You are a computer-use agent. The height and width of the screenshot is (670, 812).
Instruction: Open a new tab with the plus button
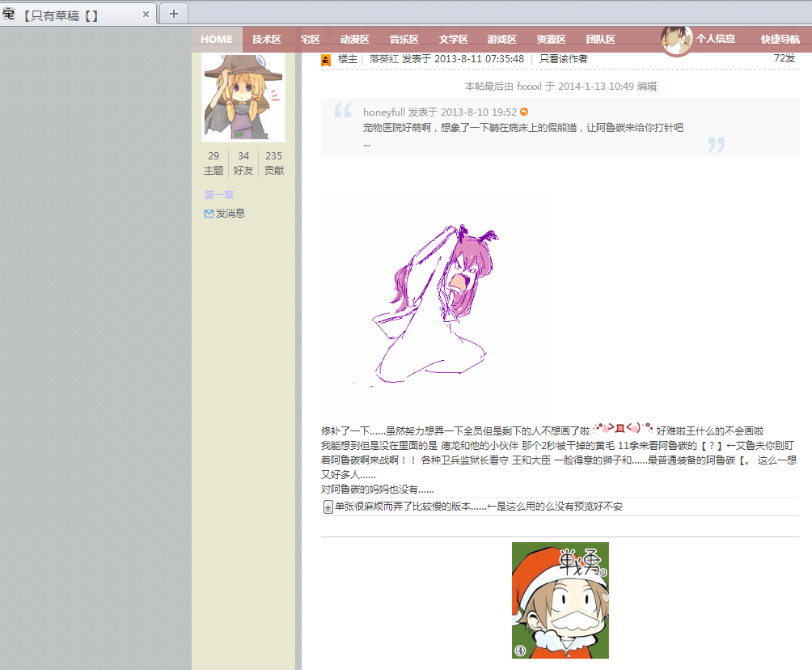tap(173, 14)
